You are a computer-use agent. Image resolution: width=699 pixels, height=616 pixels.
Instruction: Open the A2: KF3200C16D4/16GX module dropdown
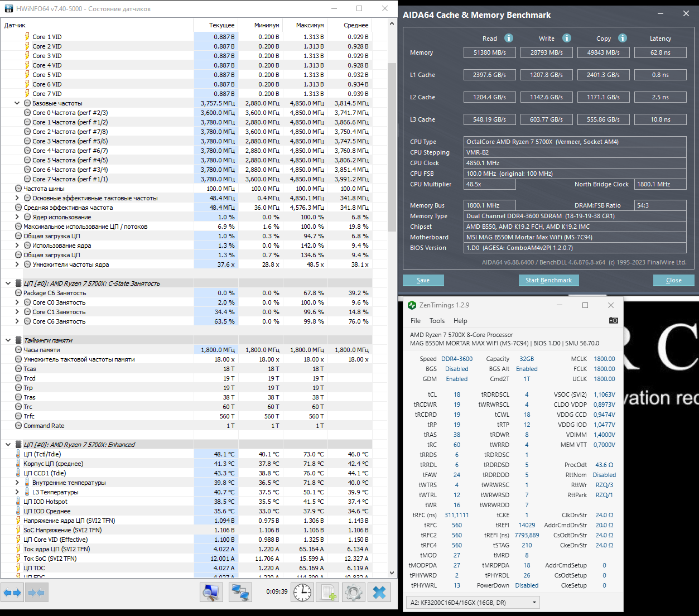tap(473, 603)
